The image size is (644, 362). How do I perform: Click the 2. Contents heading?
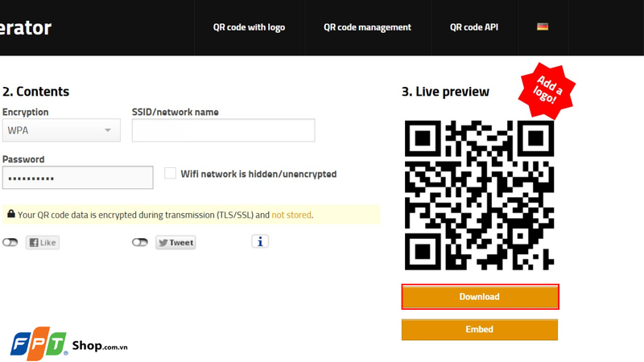35,91
